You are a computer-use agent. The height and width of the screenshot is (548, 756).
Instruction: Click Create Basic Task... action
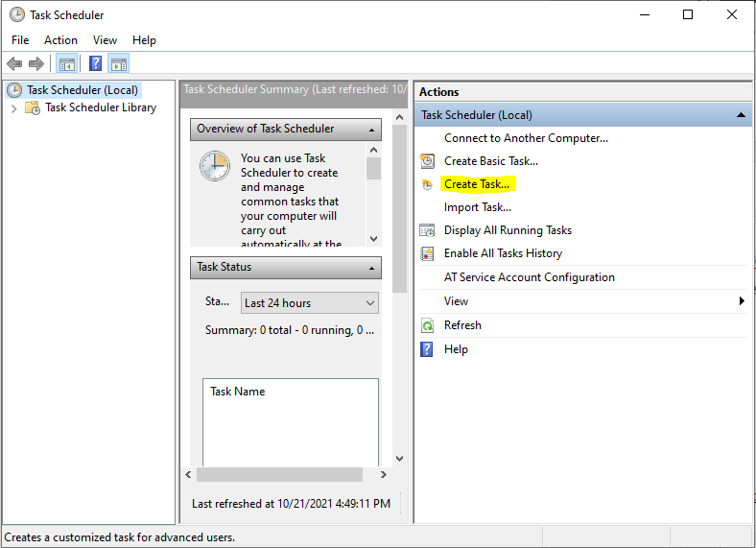tap(491, 161)
